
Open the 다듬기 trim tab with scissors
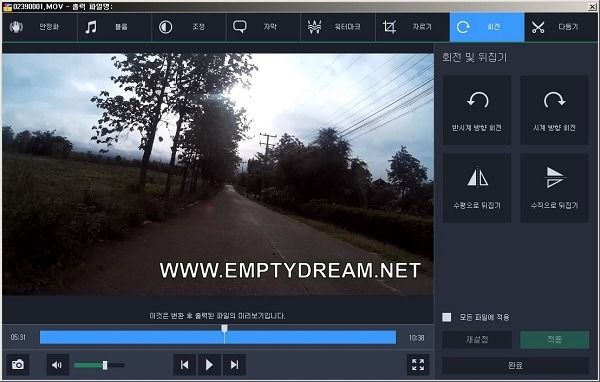(561, 27)
